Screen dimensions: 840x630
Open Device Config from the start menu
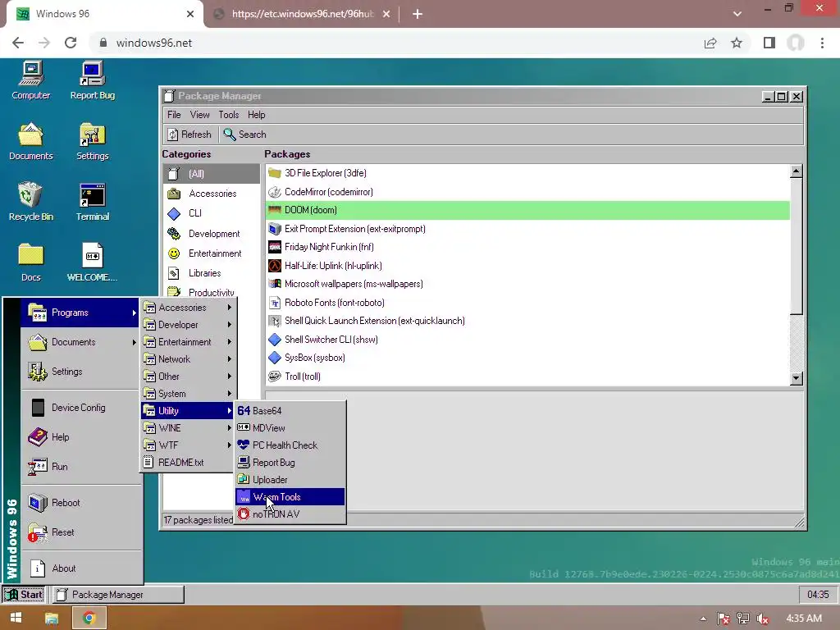tap(80, 408)
